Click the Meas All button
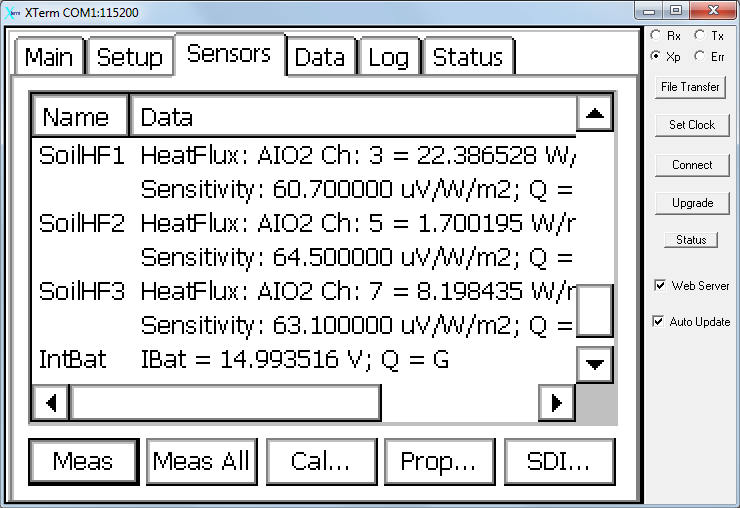This screenshot has height=508, width=740. 202,461
